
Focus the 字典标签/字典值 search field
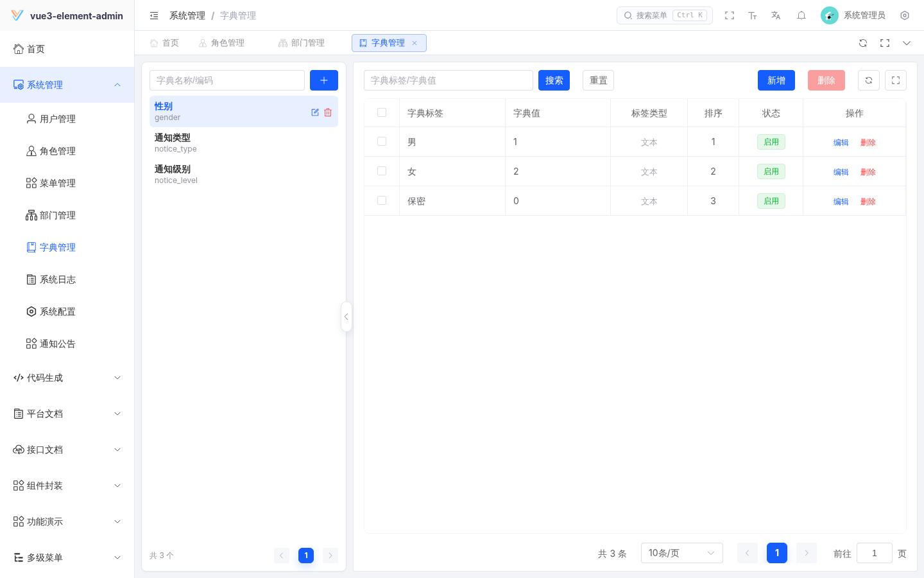[x=449, y=80]
